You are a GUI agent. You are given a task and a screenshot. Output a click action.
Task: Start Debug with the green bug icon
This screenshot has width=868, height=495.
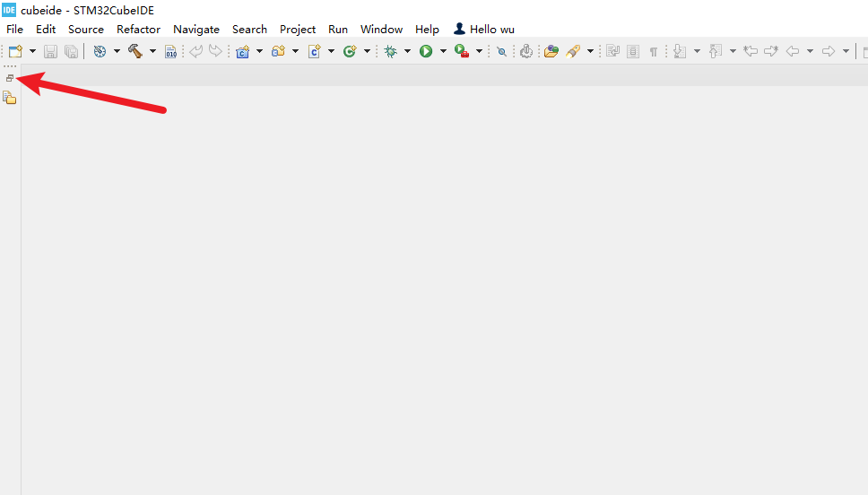pyautogui.click(x=390, y=51)
